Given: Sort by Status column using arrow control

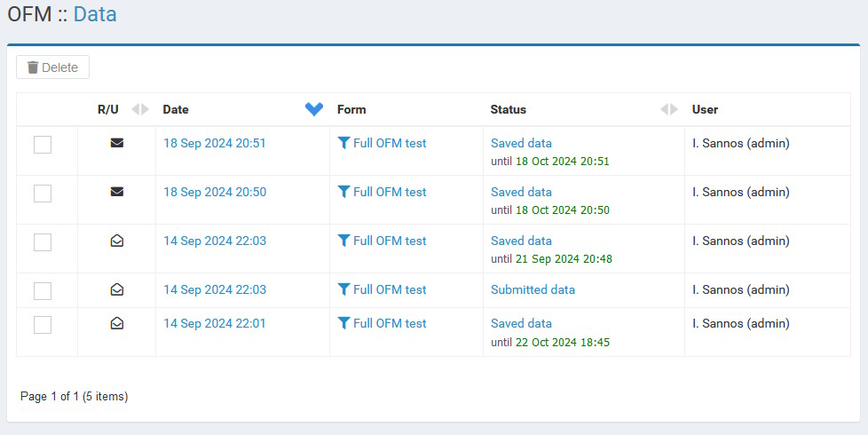Looking at the screenshot, I should coord(669,109).
